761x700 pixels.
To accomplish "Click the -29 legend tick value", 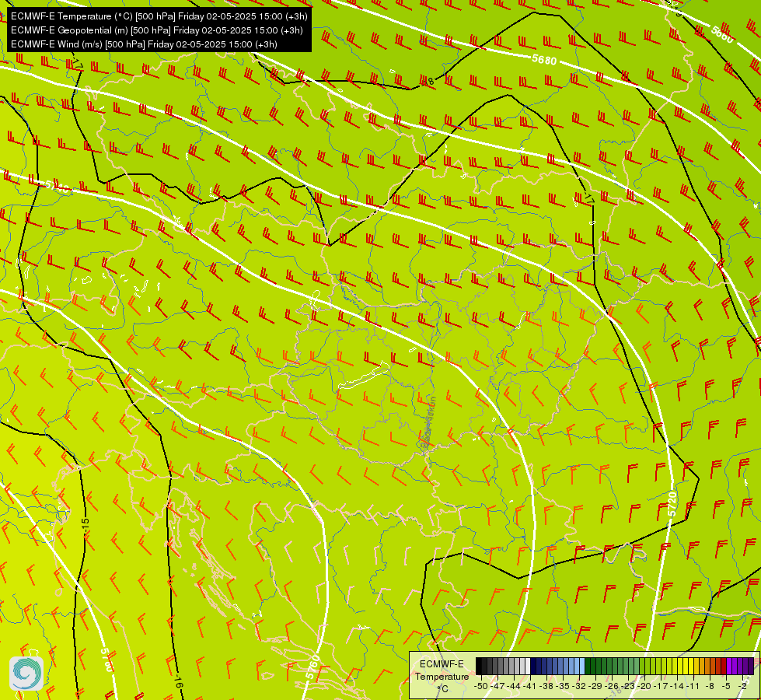I will point(595,686).
